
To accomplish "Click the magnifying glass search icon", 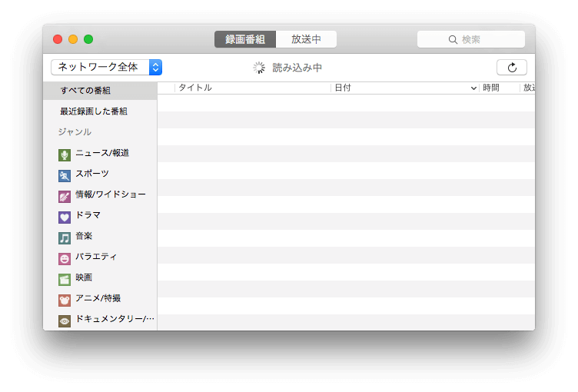I will click(x=453, y=39).
